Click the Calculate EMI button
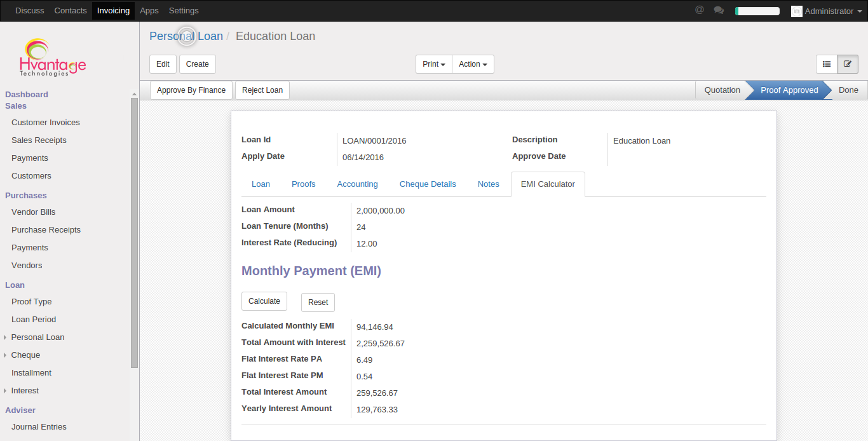The height and width of the screenshot is (441, 868). [264, 301]
